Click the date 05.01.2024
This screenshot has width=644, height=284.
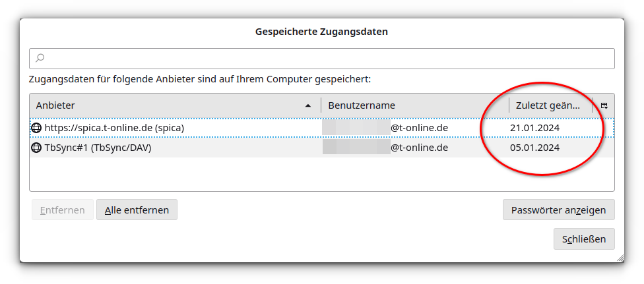(534, 148)
